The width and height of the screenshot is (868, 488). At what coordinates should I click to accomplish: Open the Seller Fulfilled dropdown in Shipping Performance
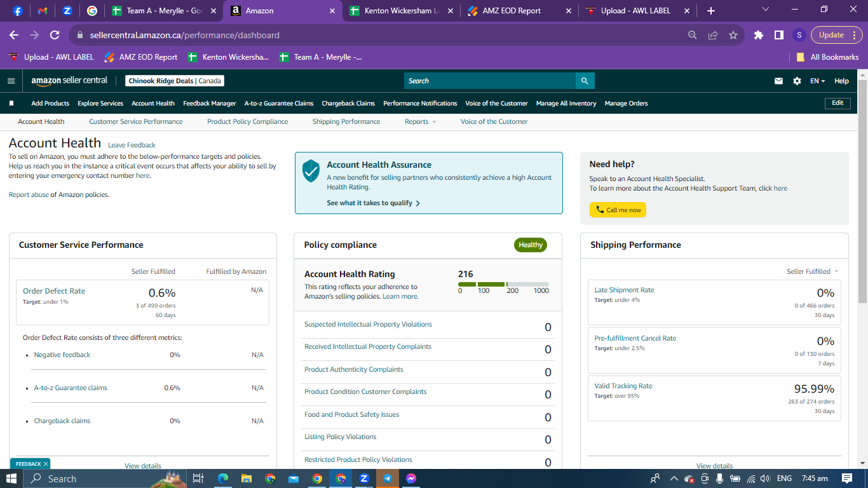[x=813, y=271]
